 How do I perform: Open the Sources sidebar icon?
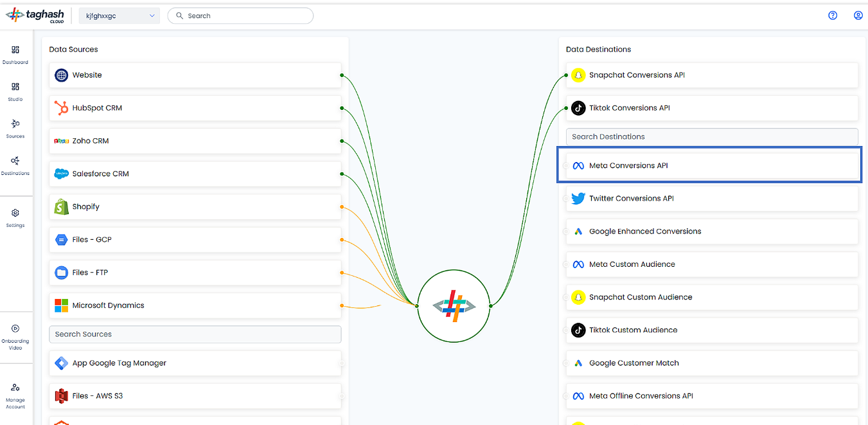15,123
